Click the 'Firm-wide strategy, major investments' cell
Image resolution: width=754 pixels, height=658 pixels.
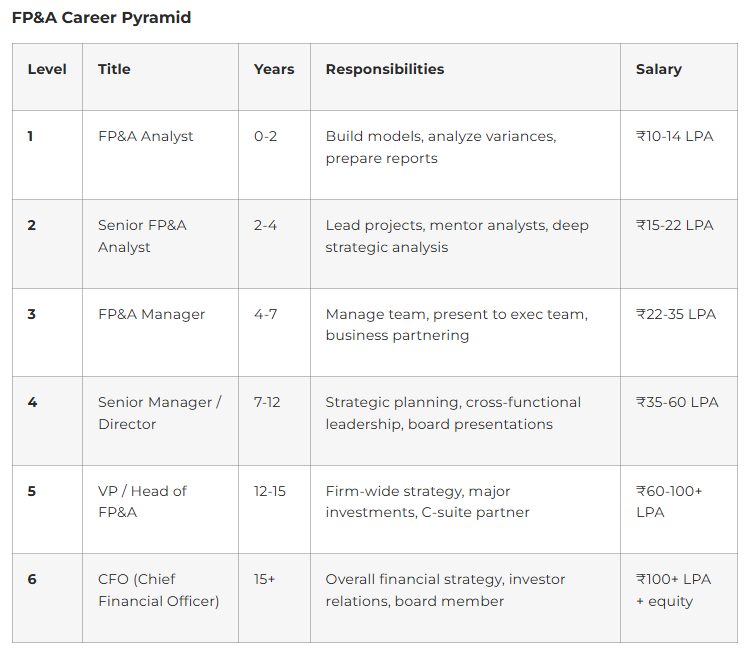[x=427, y=501]
